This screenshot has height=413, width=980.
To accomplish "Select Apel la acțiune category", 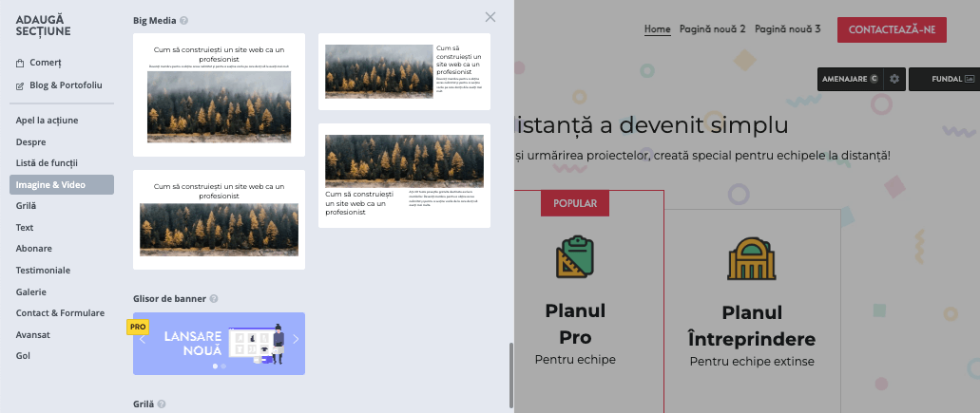I will tap(62, 120).
